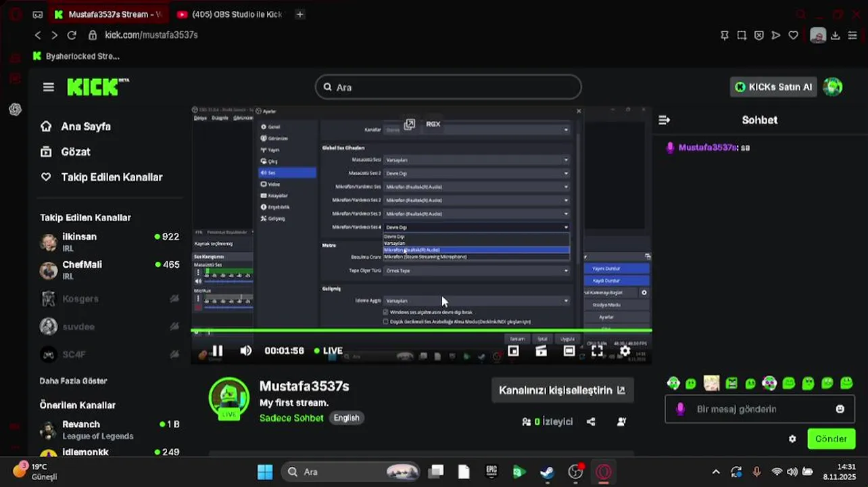Show hidden system tray icons

[716, 472]
